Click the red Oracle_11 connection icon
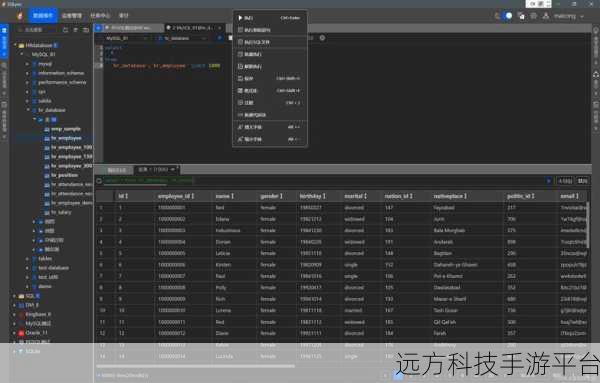 click(x=21, y=333)
